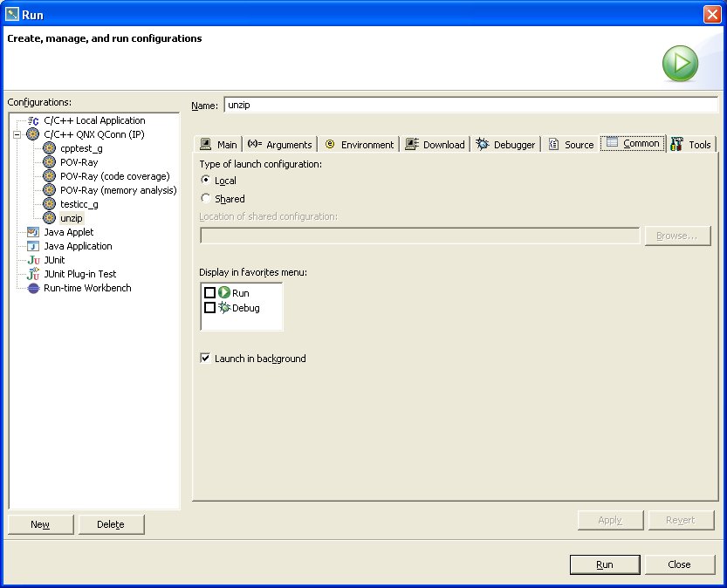Click the cpptest_g configuration icon
Image resolution: width=727 pixels, height=588 pixels.
coord(49,148)
